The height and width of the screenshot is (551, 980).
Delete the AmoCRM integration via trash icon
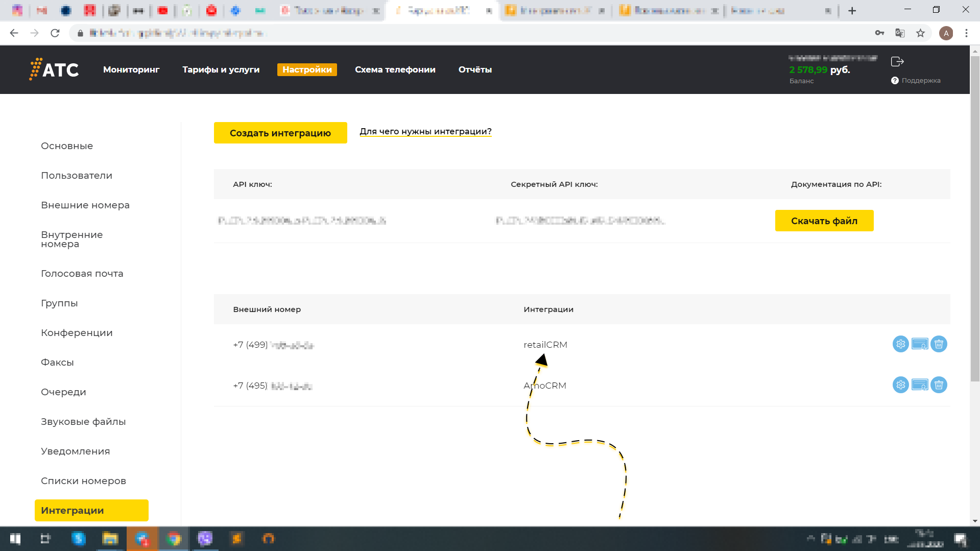click(939, 385)
